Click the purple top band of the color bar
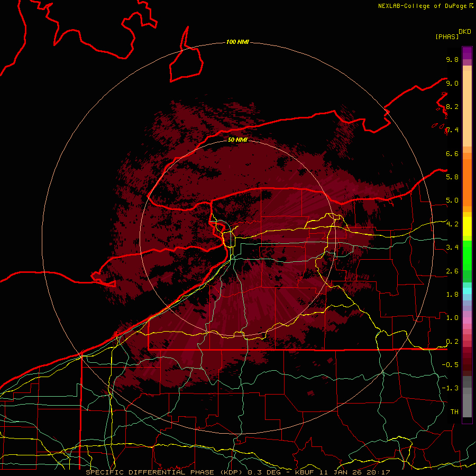This screenshot has width=476, height=476. pos(467,53)
